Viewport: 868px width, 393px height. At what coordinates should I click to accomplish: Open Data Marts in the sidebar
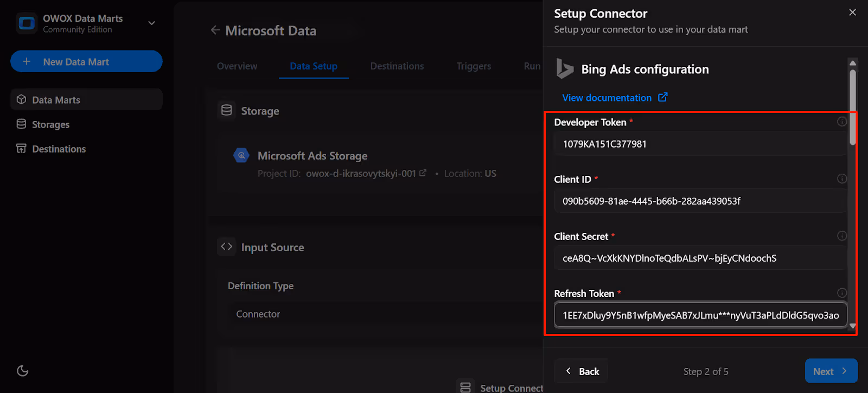pyautogui.click(x=86, y=99)
